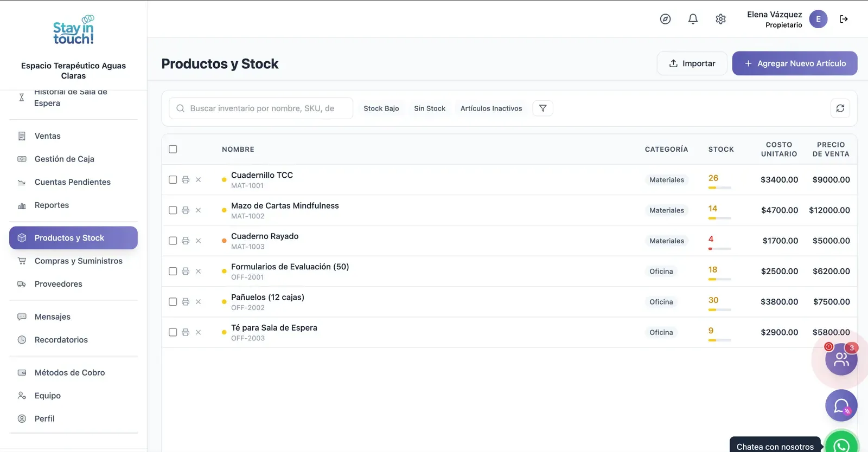Image resolution: width=868 pixels, height=452 pixels.
Task: Click print icon for Formularios de Evaluación
Action: click(186, 272)
